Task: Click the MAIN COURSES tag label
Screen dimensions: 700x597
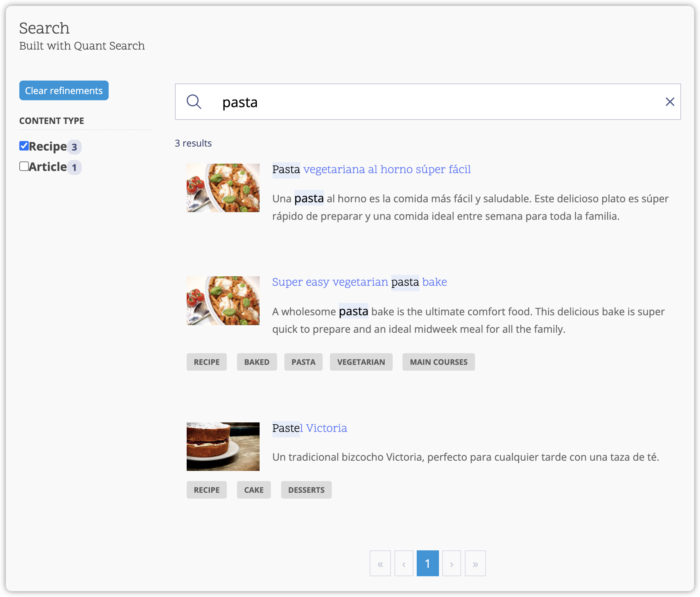Action: (x=439, y=362)
